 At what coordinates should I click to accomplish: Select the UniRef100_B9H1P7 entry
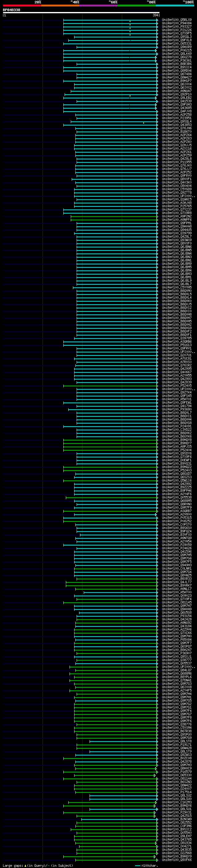(177, 81)
